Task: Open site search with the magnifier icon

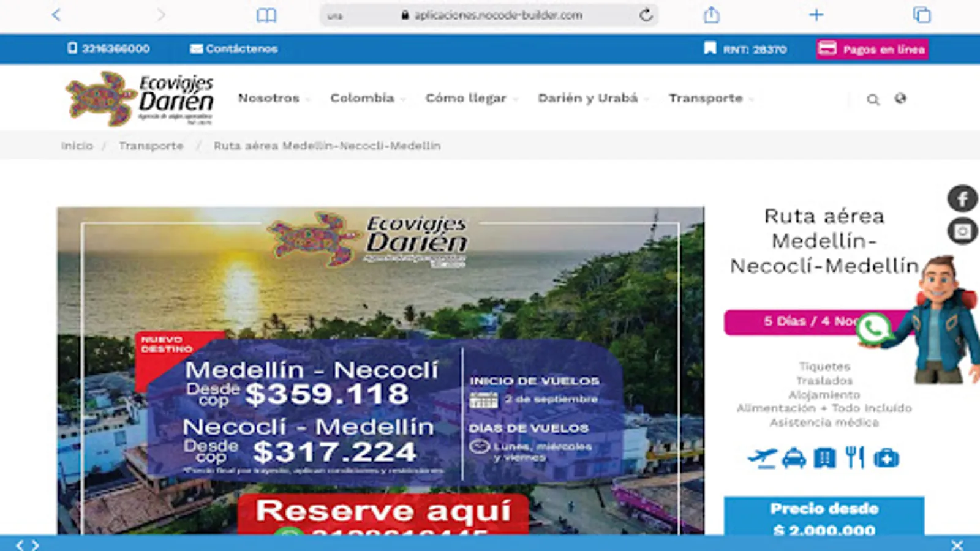Action: pyautogui.click(x=873, y=99)
